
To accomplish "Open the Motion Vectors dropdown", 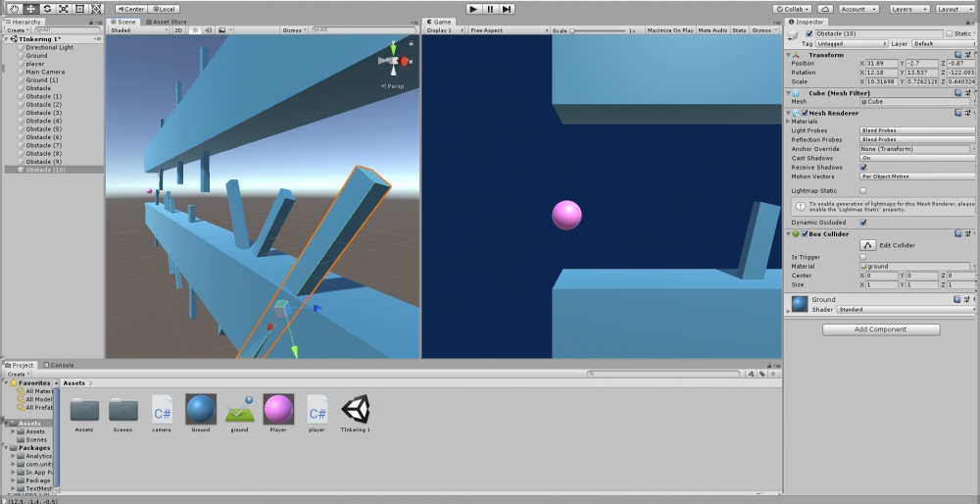I will (917, 176).
